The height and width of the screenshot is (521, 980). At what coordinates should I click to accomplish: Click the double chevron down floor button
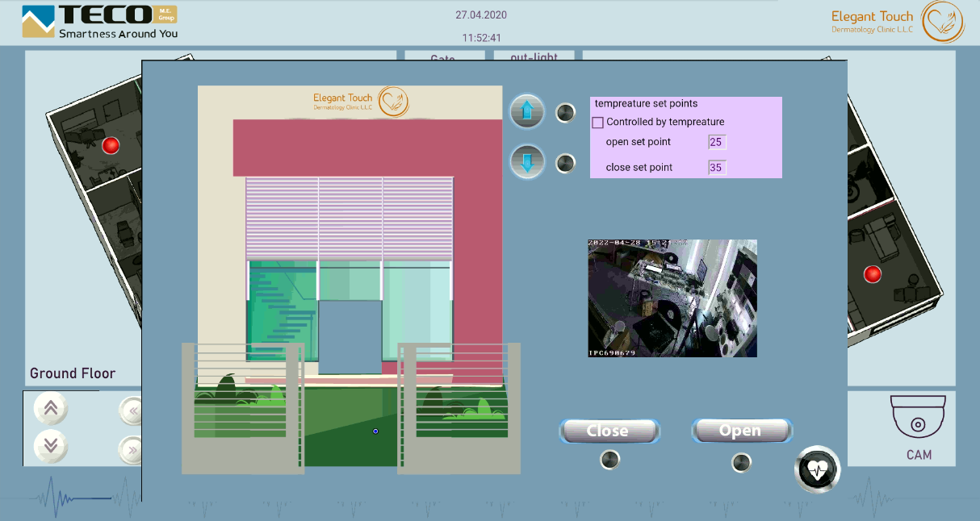[x=51, y=446]
